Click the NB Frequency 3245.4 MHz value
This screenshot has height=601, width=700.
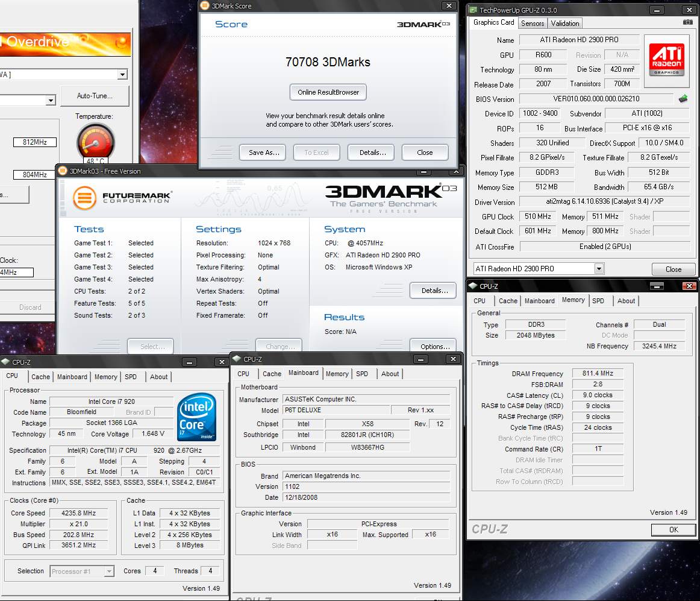[x=659, y=346]
